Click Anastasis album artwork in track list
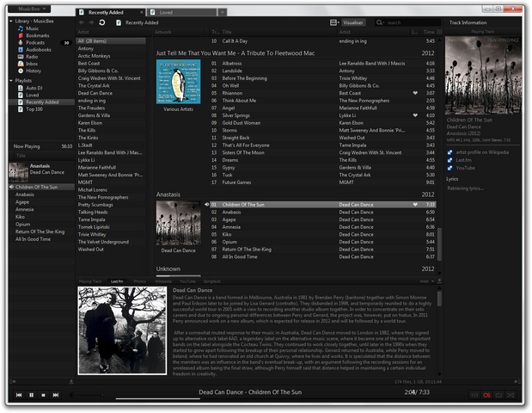Image resolution: width=532 pixels, height=413 pixels. (x=178, y=223)
